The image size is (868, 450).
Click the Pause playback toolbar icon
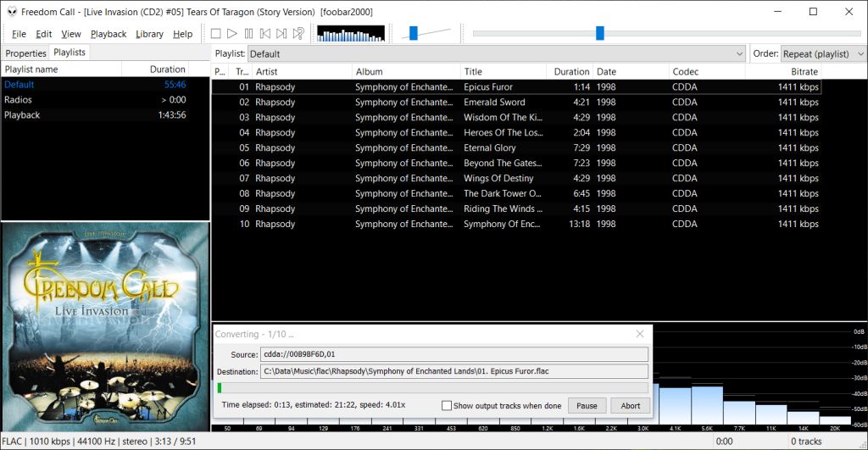(248, 34)
